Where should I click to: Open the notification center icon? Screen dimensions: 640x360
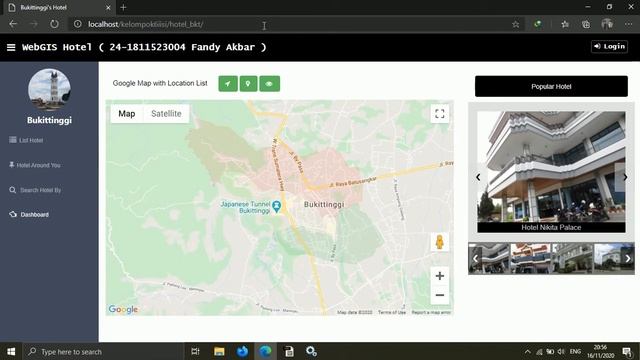tap(627, 351)
